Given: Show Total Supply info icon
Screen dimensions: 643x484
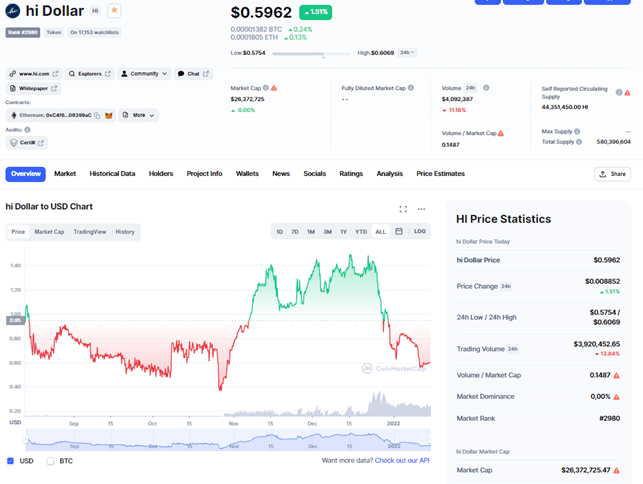Looking at the screenshot, I should tap(579, 142).
